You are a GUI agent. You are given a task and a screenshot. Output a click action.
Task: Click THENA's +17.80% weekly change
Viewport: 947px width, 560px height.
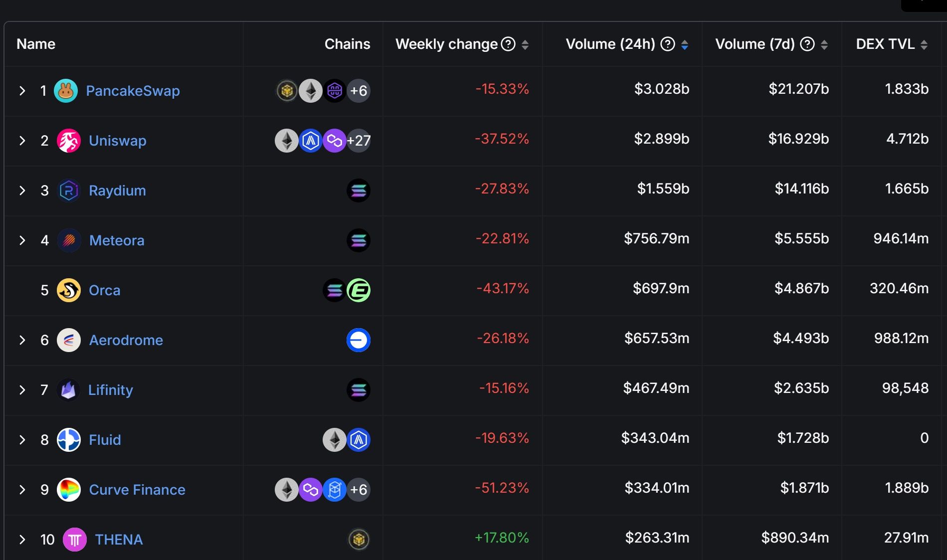pyautogui.click(x=502, y=538)
